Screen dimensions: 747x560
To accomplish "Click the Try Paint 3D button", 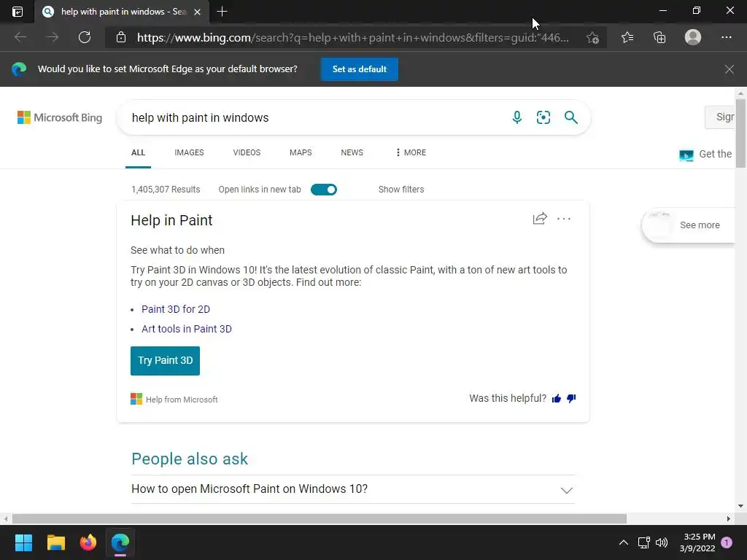I will click(x=166, y=360).
